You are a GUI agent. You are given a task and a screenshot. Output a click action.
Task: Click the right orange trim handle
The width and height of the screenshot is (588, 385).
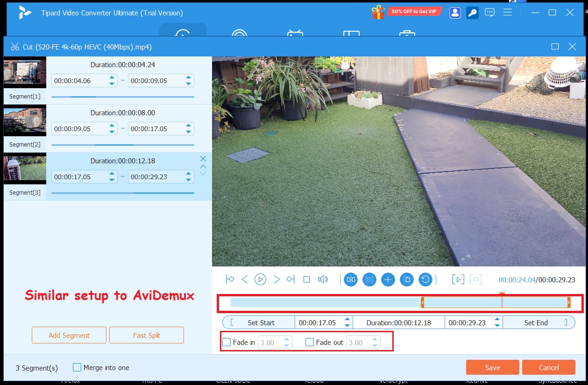pos(569,302)
